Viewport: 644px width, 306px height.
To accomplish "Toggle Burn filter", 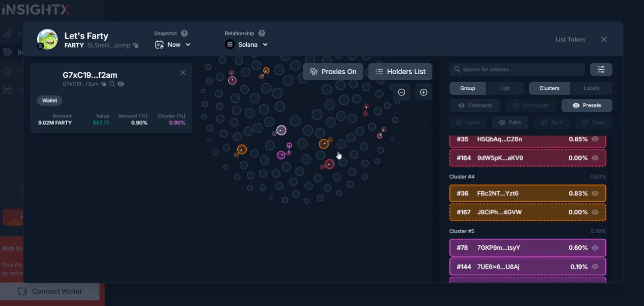I will 552,122.
